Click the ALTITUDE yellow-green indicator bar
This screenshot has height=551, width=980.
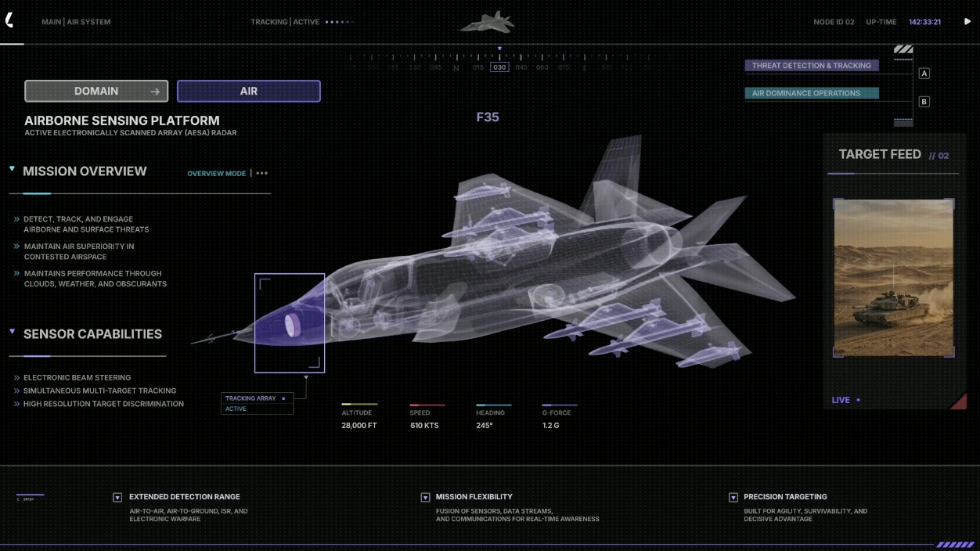(x=359, y=405)
